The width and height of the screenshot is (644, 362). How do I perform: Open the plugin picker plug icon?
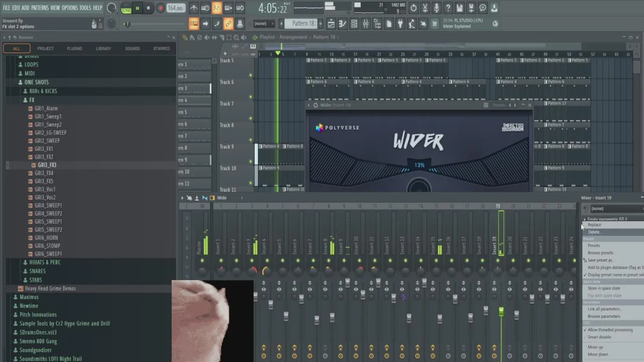click(400, 24)
